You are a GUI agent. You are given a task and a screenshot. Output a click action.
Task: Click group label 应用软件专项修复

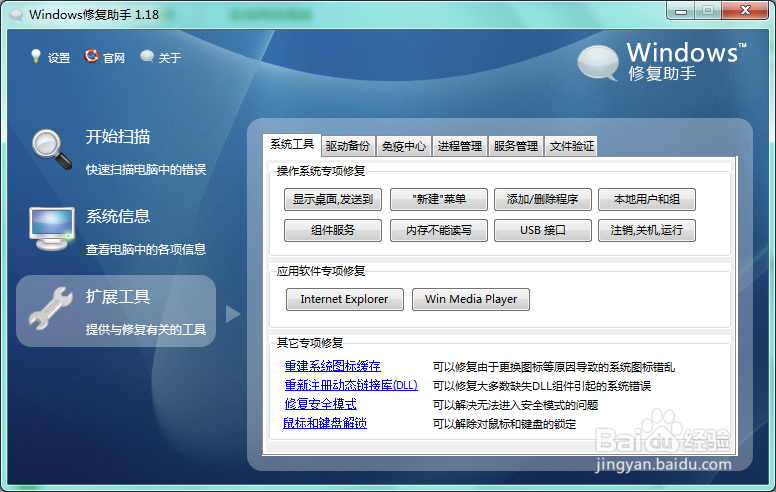pos(321,271)
